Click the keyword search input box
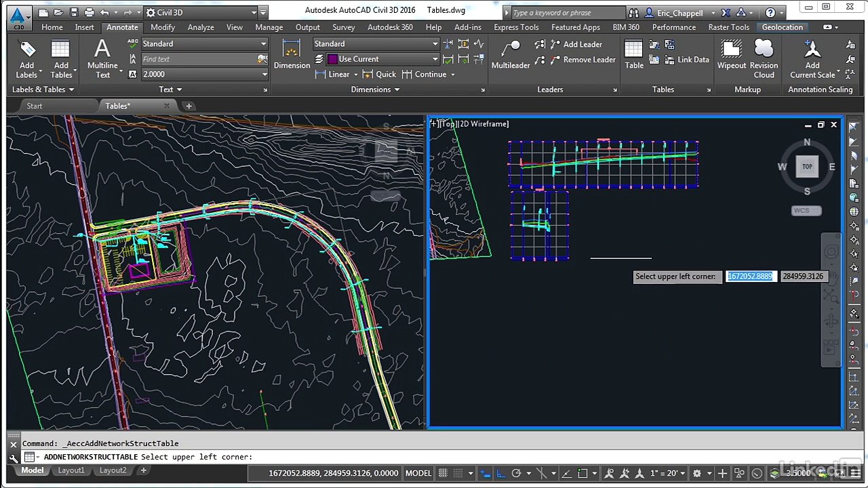The height and width of the screenshot is (488, 868). 567,13
